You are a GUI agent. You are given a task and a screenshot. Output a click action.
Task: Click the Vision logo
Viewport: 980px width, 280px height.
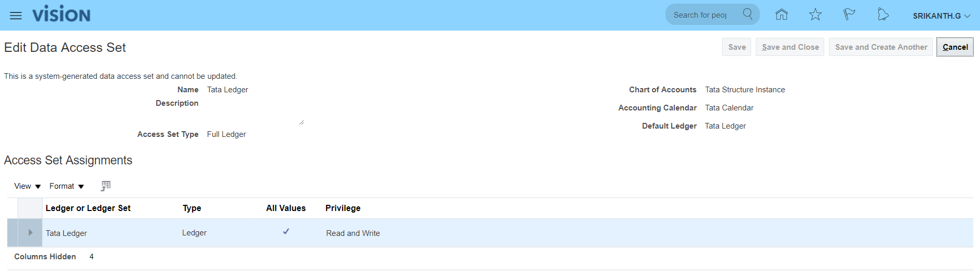click(61, 15)
